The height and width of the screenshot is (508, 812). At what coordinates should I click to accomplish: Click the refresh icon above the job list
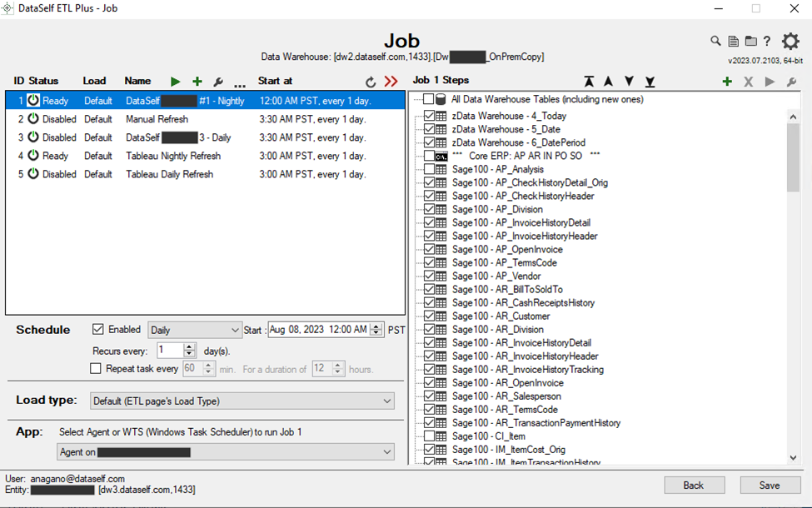tap(371, 82)
